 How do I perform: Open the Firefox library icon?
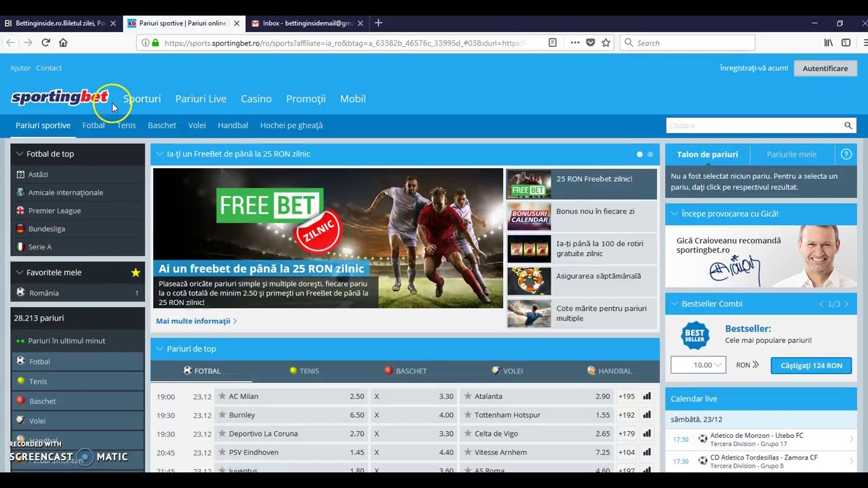tap(829, 43)
